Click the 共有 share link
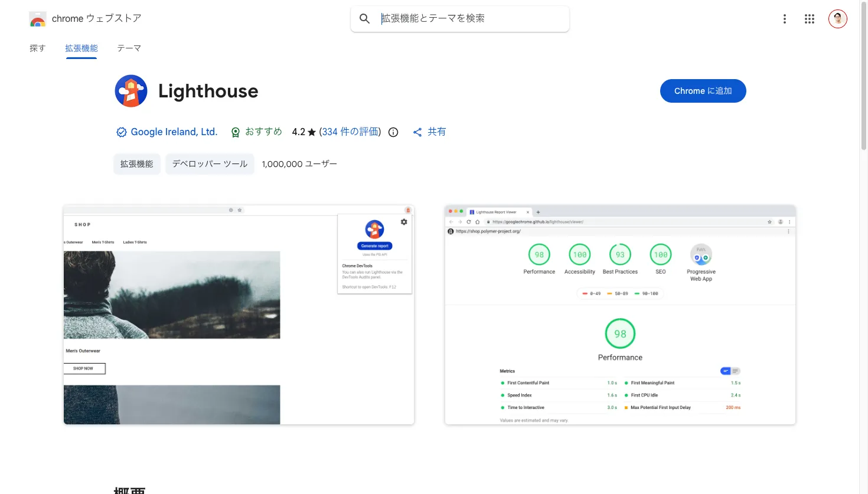Screen dimensions: 868x494 pos(436,132)
